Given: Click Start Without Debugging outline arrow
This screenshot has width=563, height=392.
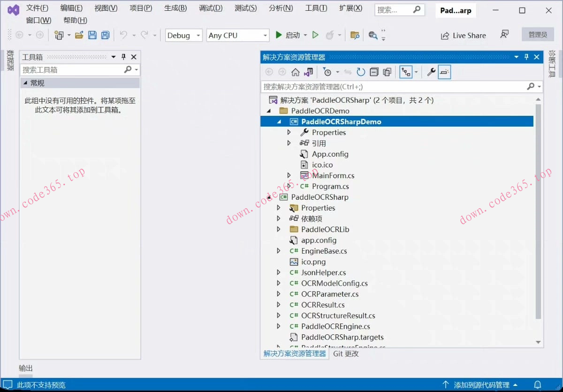Looking at the screenshot, I should point(315,35).
